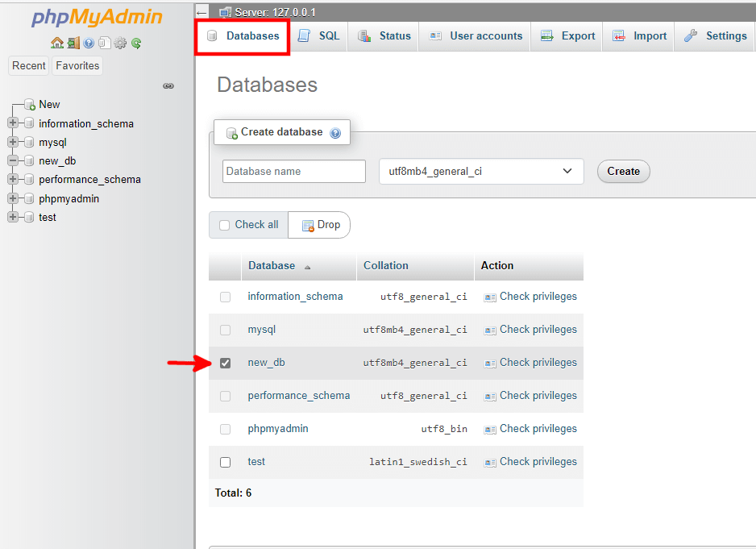Check the checkbox next to information_schema database
The width and height of the screenshot is (756, 549).
tap(225, 297)
